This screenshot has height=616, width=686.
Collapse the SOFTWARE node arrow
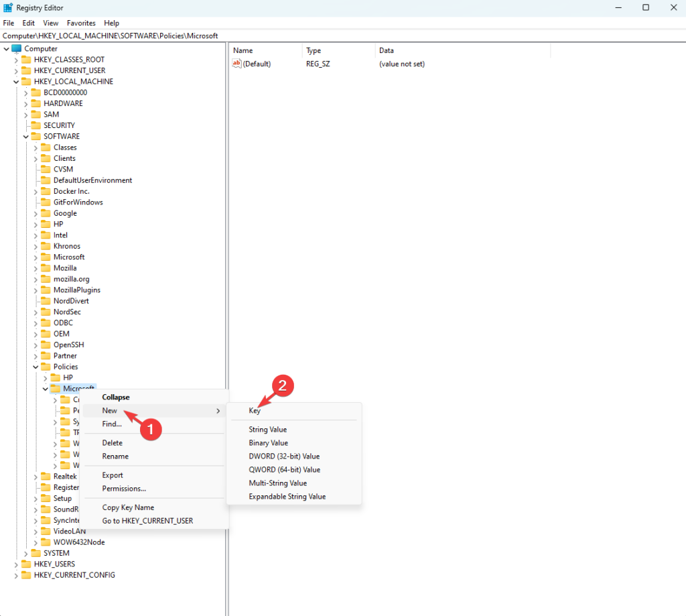[x=26, y=137]
